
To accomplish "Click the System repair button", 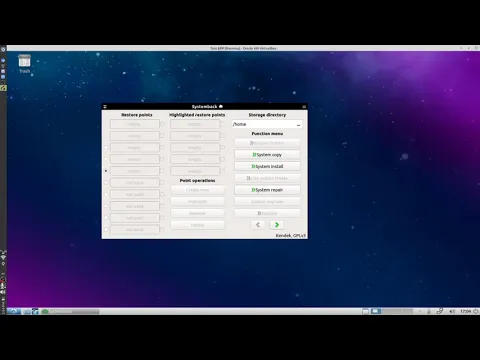I will point(267,190).
